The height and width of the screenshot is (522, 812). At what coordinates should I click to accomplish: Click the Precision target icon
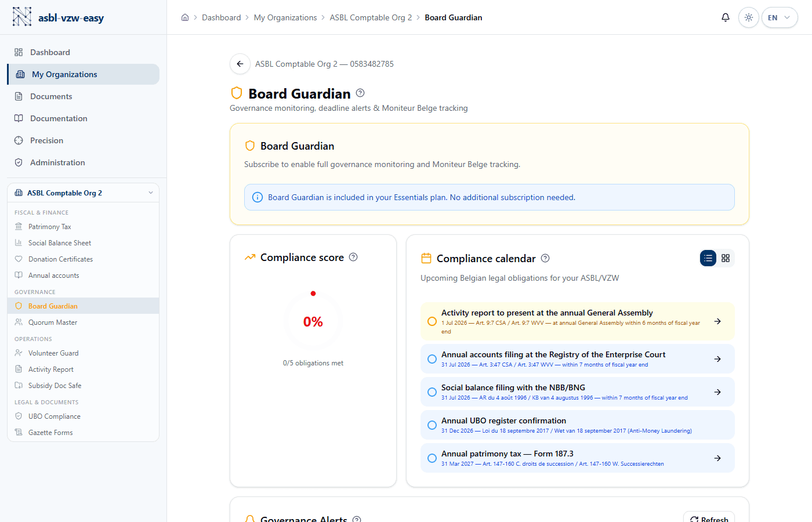click(19, 140)
